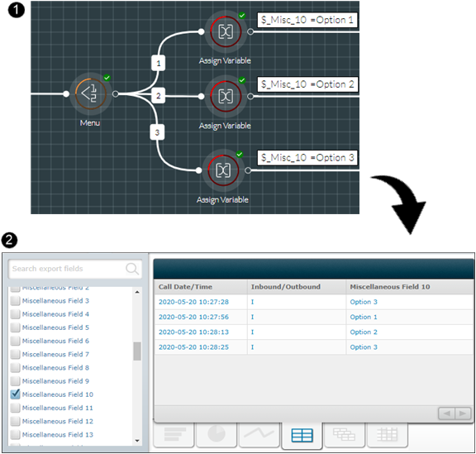The image size is (476, 454).
Task: Click the search magnifier icon in export fields
Action: pyautogui.click(x=132, y=269)
